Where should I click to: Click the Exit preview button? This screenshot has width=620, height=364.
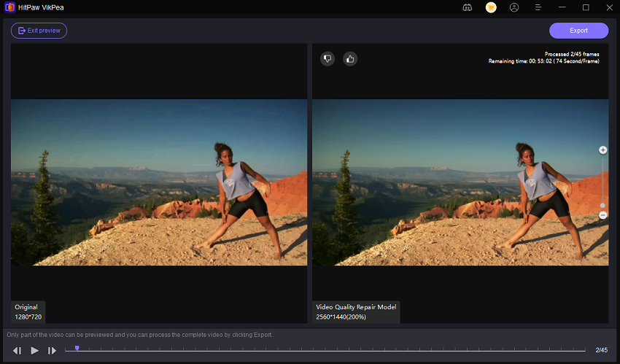pos(39,31)
